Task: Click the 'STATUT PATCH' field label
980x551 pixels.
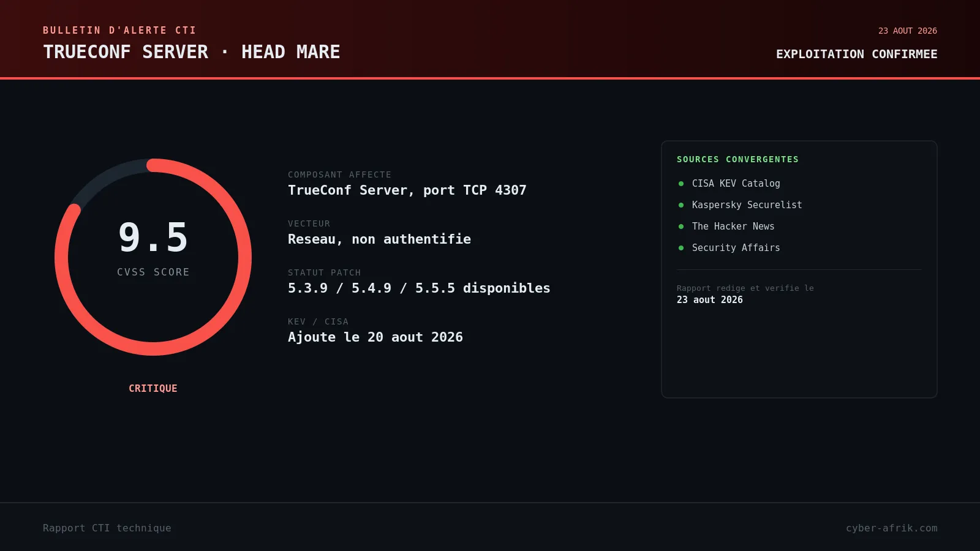Action: tap(324, 272)
